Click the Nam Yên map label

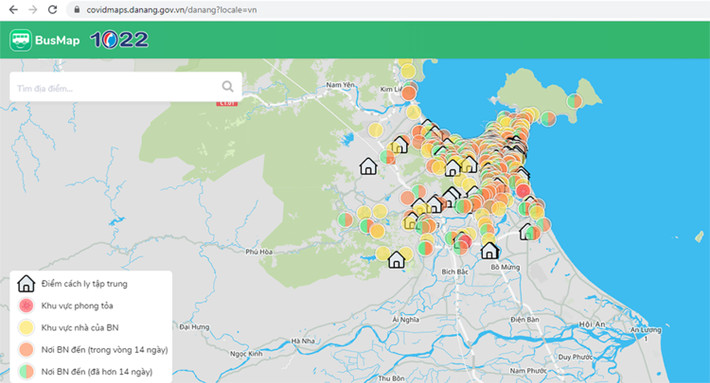pos(340,85)
